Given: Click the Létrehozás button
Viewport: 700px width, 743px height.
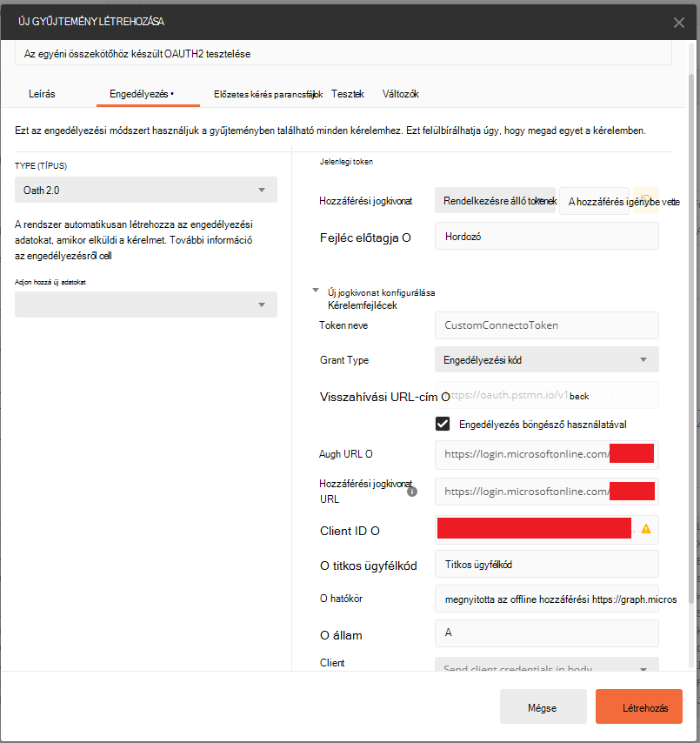Looking at the screenshot, I should tap(638, 706).
